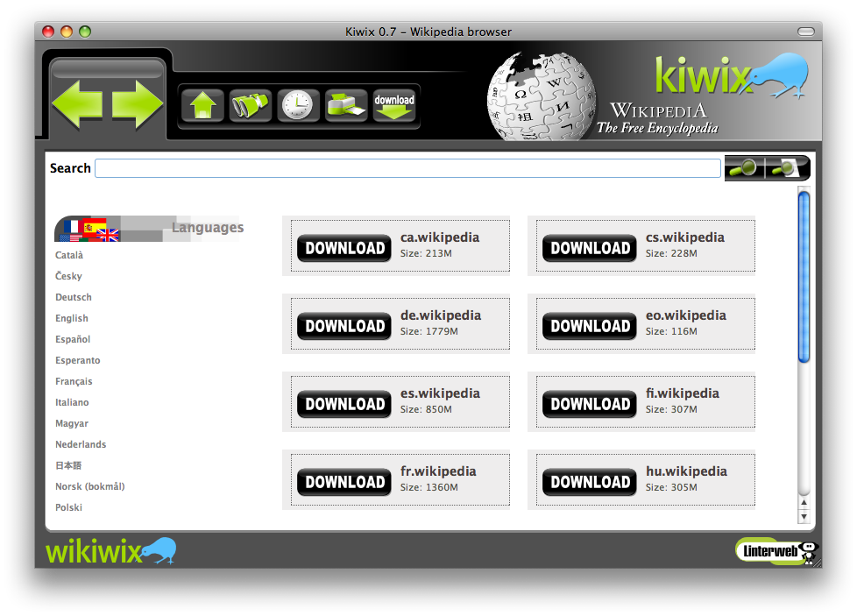Click the wikiwix logo in footer
The image size is (857, 616).
pyautogui.click(x=111, y=550)
